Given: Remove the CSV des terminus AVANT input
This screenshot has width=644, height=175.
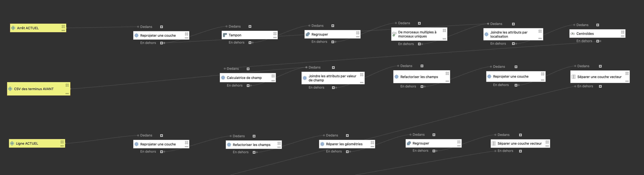Looking at the screenshot, I should point(67,85).
